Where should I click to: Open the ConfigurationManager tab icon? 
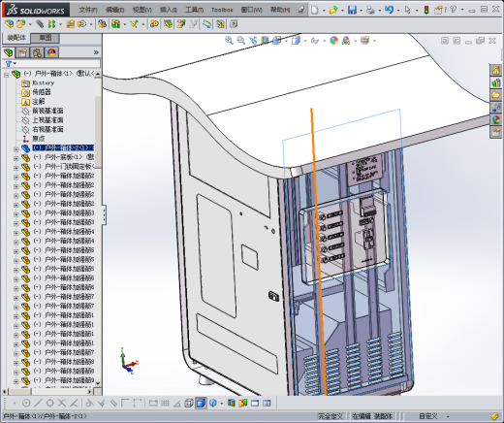point(37,52)
